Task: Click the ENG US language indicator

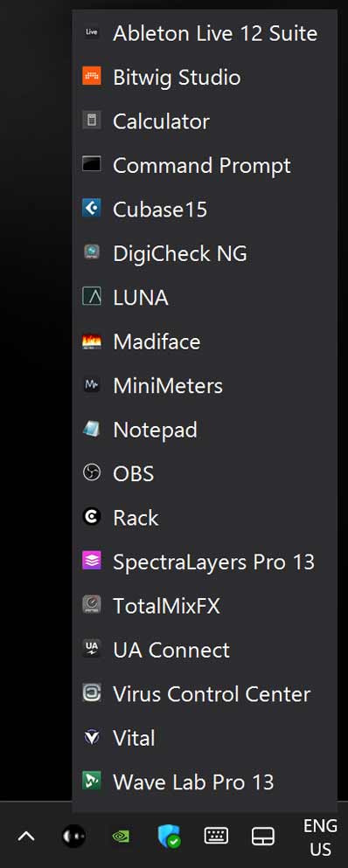Action: pyautogui.click(x=320, y=837)
